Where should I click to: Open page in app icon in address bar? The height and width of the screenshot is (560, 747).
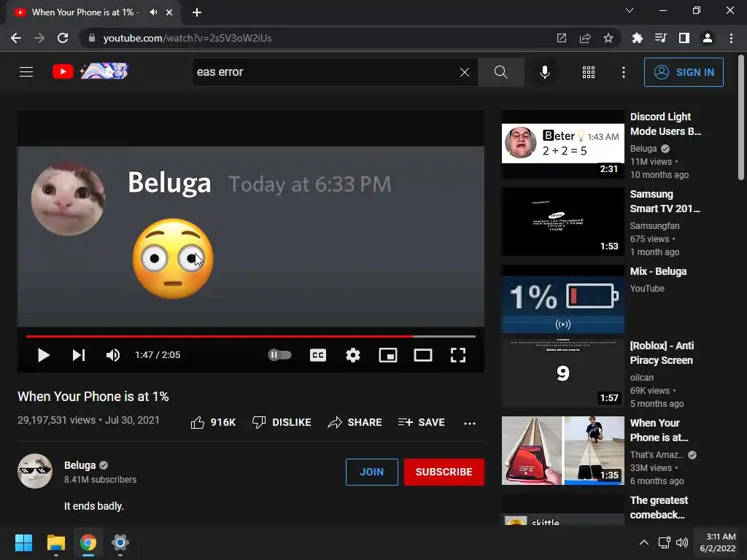click(x=562, y=38)
